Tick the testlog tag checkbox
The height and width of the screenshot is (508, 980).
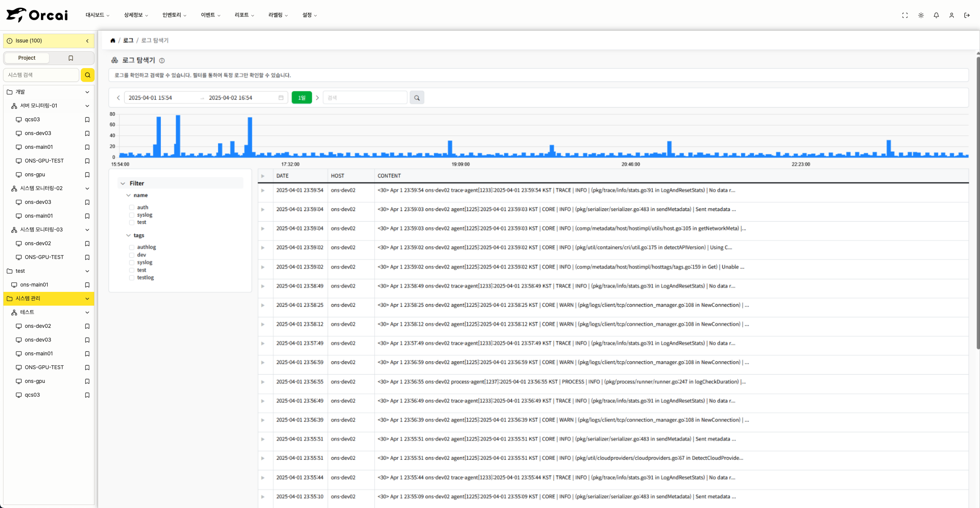pyautogui.click(x=132, y=278)
